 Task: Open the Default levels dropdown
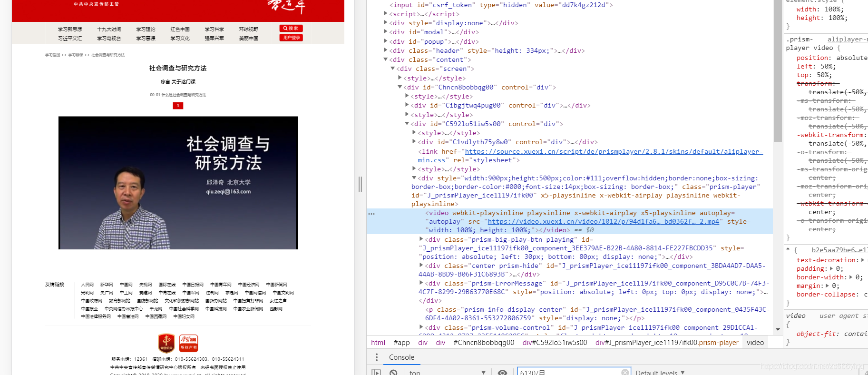660,373
